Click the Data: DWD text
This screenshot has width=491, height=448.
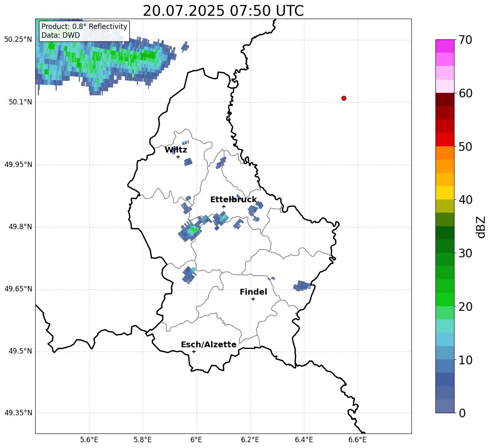click(61, 35)
